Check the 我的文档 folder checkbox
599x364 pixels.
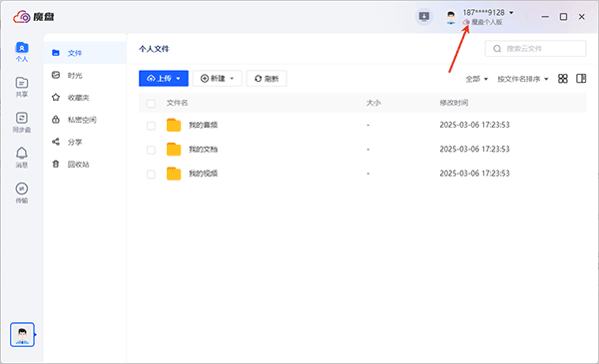click(151, 150)
